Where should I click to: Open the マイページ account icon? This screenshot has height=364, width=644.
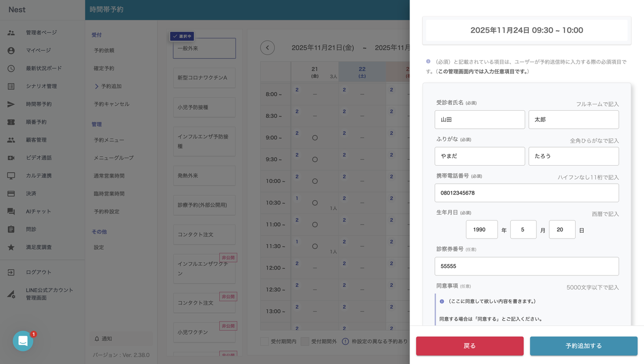11,50
